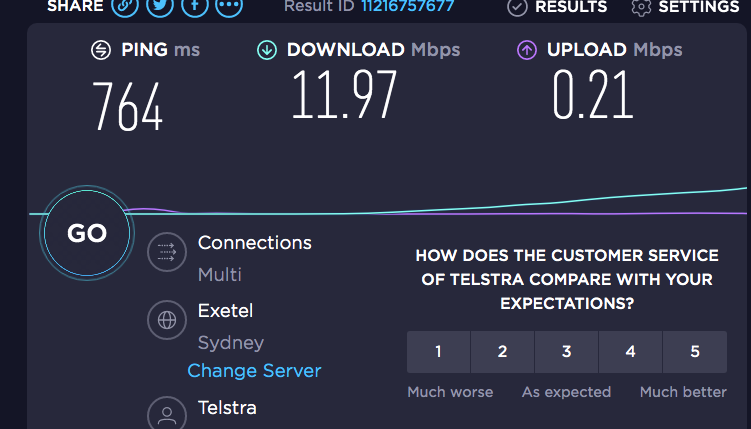751x429 pixels.
Task: Select rating 3 As expected
Action: pyautogui.click(x=566, y=352)
